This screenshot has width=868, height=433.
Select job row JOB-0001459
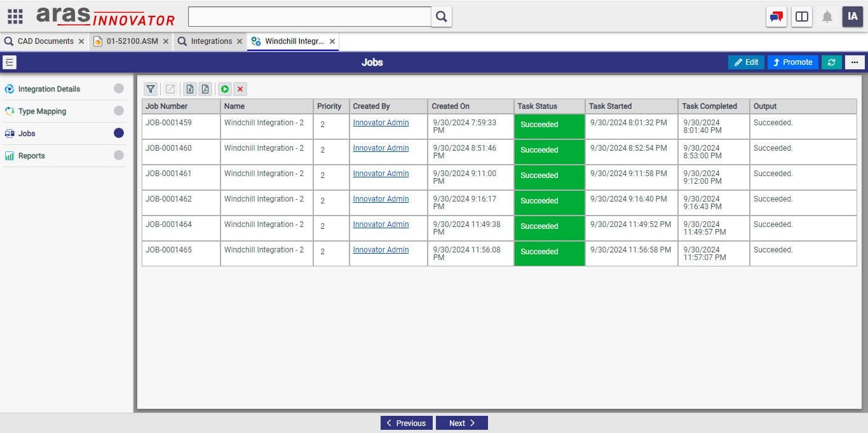click(x=499, y=127)
